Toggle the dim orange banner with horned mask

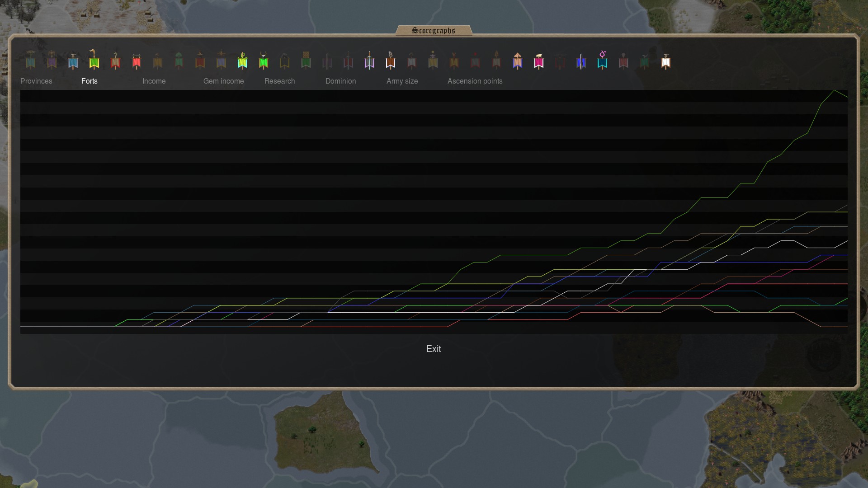[x=454, y=60]
